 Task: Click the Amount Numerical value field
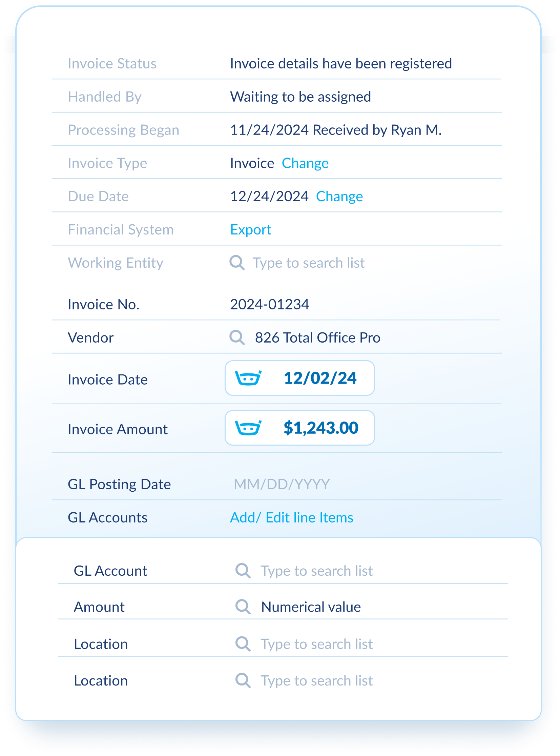[x=311, y=607]
